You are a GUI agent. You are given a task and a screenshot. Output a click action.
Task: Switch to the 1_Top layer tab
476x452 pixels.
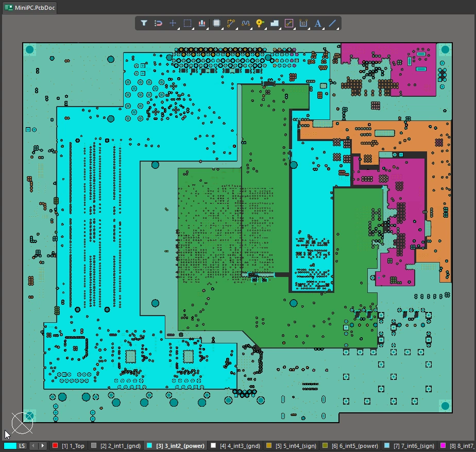click(73, 446)
